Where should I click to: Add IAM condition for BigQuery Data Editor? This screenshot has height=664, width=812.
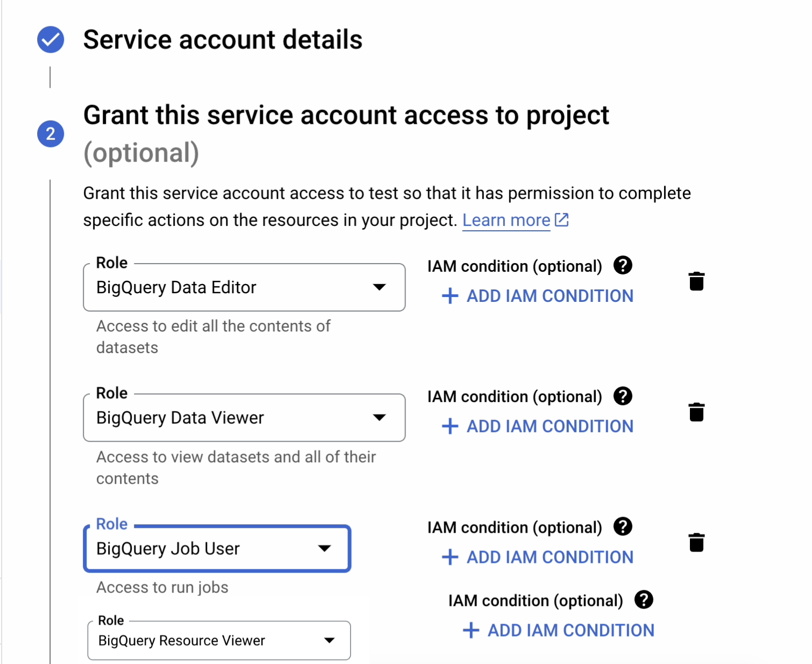point(537,295)
